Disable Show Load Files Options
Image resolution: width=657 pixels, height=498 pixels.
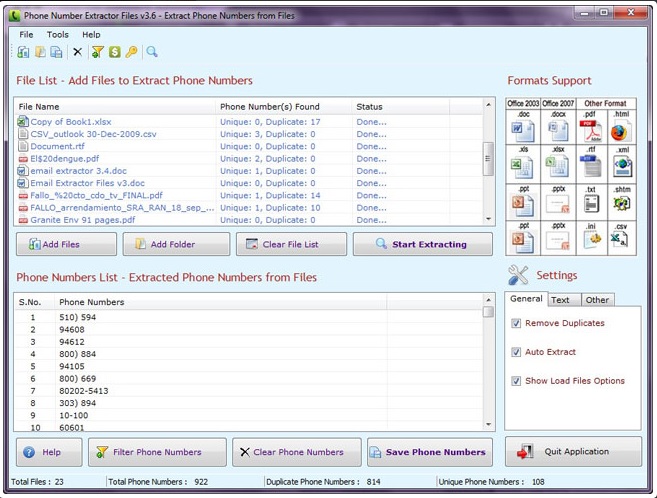pos(516,381)
